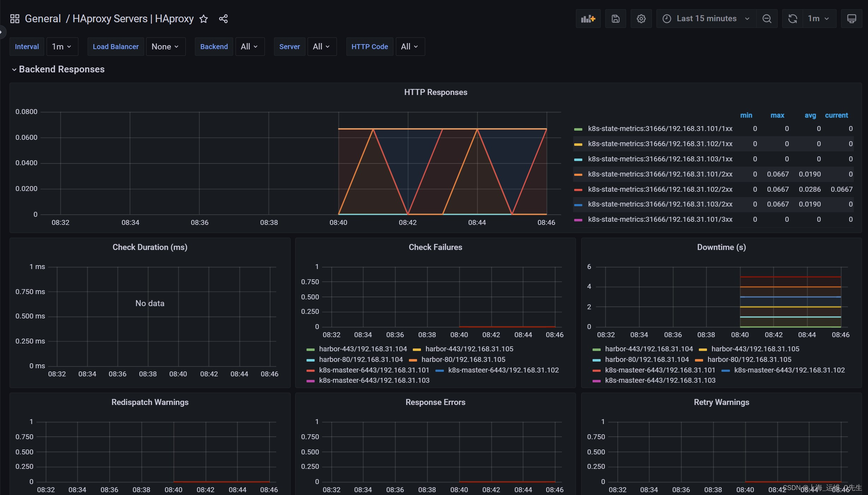Open the Backend All dropdown
Screen dimensions: 868x495
tap(250, 47)
